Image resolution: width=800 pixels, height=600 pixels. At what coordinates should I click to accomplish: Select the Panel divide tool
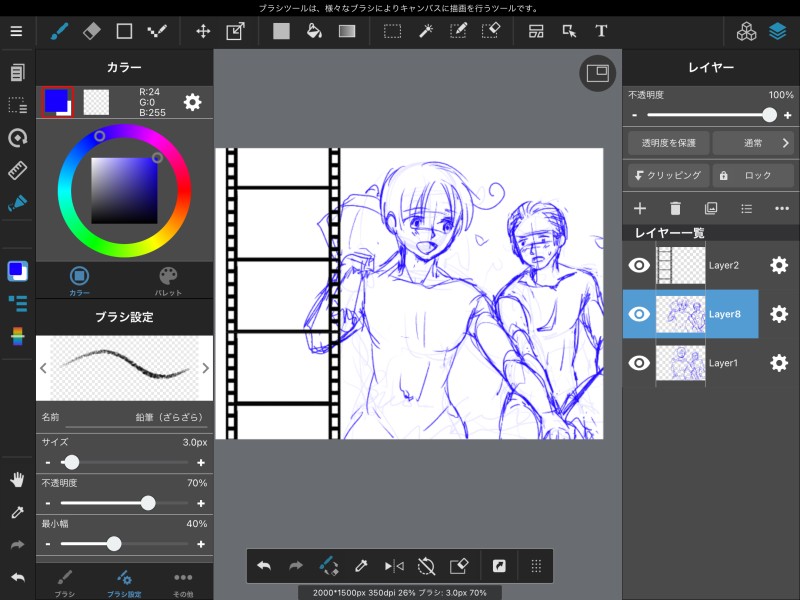tap(536, 31)
